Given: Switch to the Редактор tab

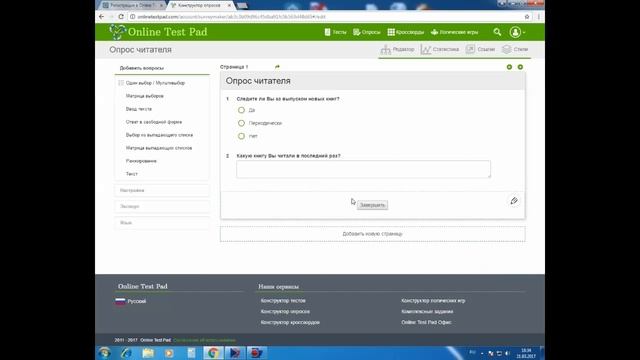Looking at the screenshot, I should tap(398, 49).
